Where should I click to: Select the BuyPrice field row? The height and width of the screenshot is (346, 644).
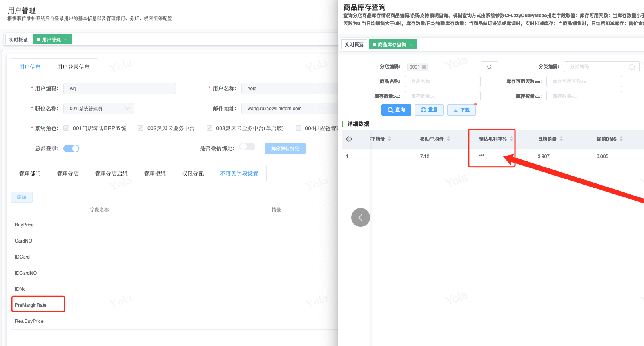point(174,225)
